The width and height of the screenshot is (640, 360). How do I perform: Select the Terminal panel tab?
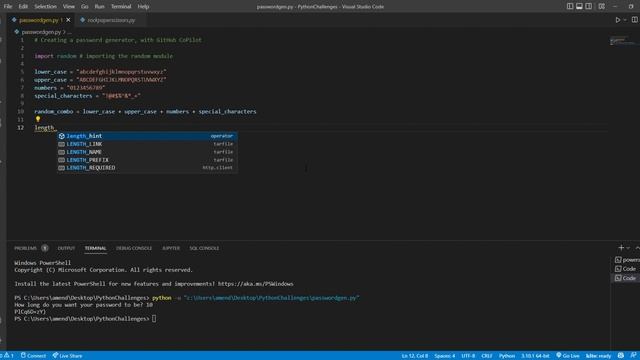click(x=96, y=248)
